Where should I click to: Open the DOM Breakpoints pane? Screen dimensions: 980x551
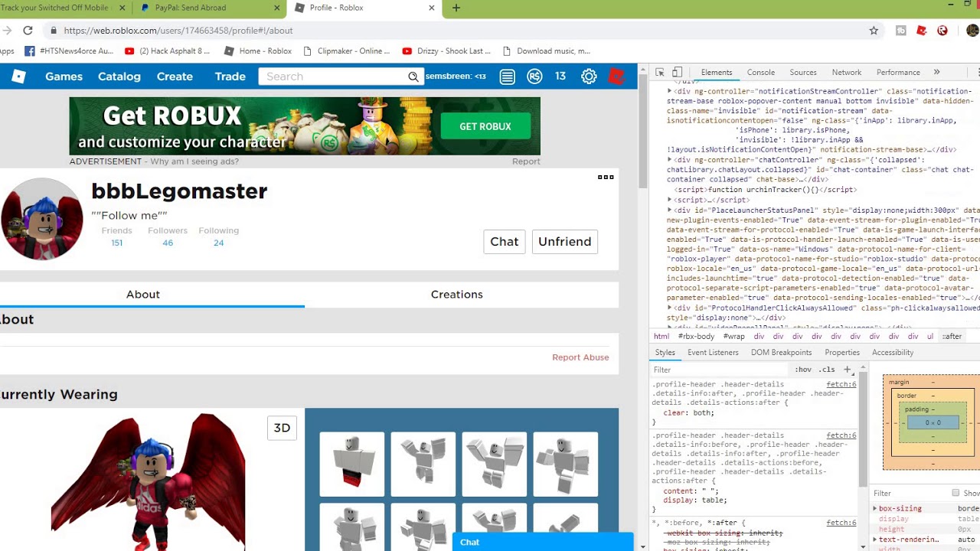782,353
